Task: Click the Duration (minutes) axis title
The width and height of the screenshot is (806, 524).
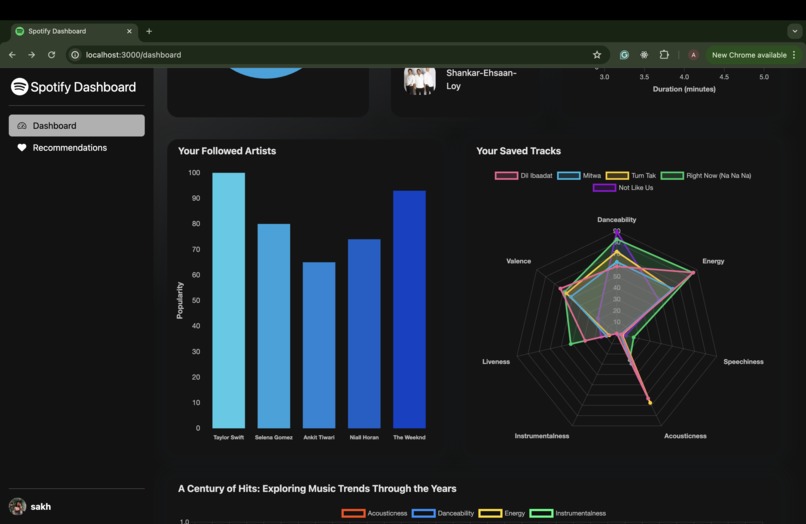Action: click(x=684, y=89)
